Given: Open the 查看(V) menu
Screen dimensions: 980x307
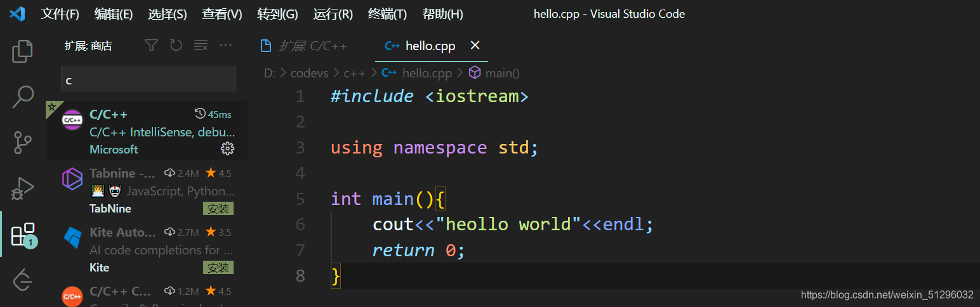Looking at the screenshot, I should 222,14.
